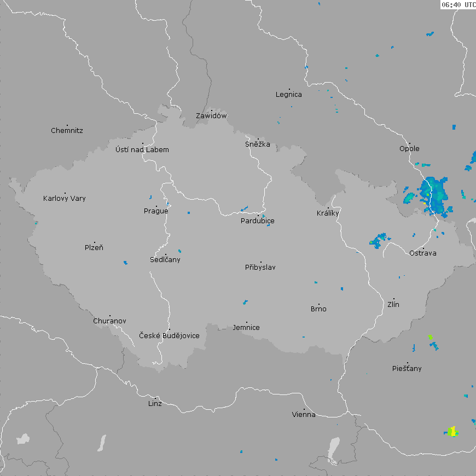This screenshot has width=476, height=476.
Task: Select the České Budějovice label
Action: tap(169, 336)
